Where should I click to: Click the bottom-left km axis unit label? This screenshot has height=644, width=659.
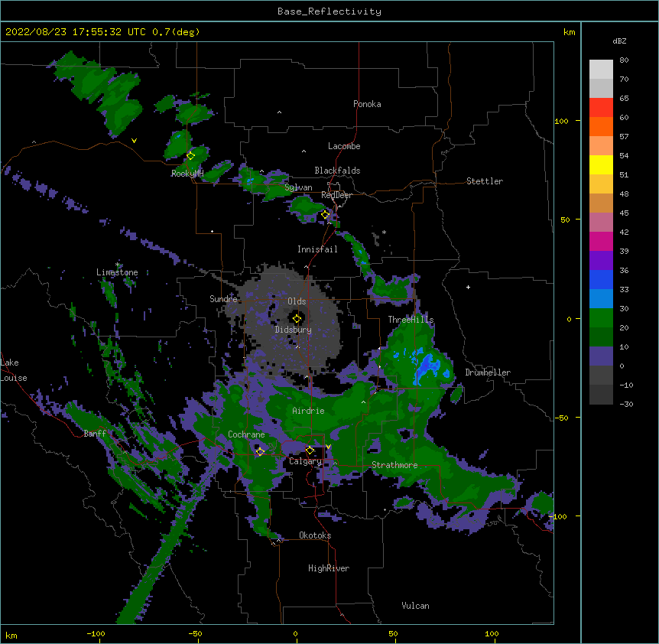click(x=11, y=636)
